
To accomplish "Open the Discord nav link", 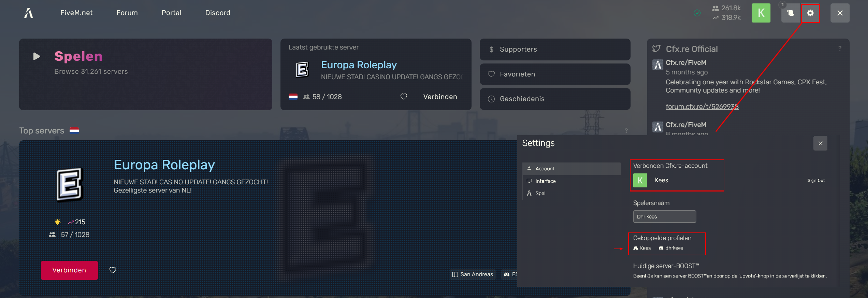I will point(218,13).
